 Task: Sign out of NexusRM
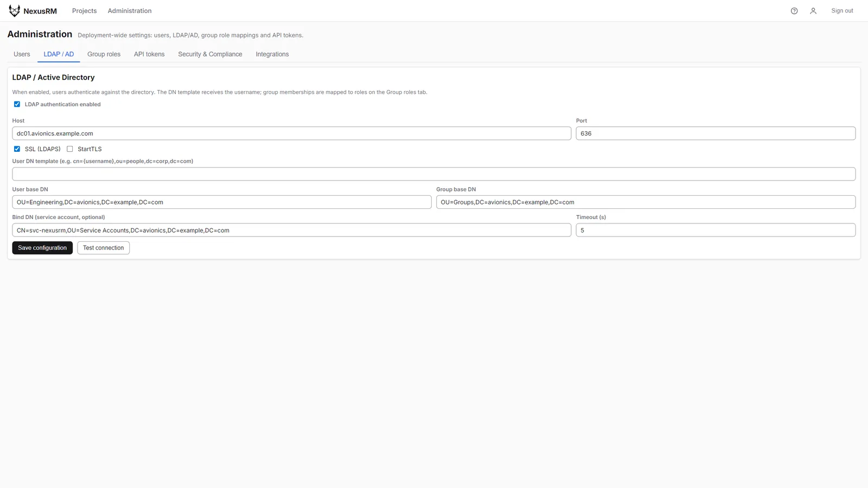point(842,11)
